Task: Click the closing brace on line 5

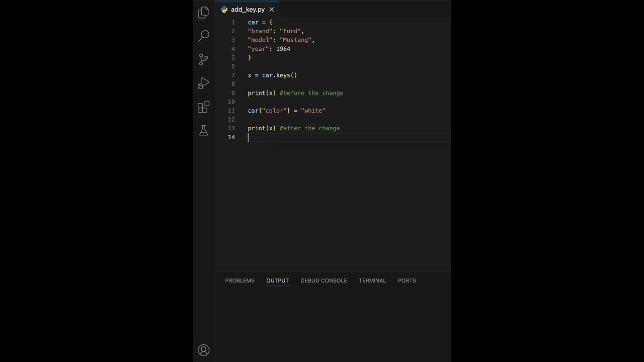Action: coord(250,57)
